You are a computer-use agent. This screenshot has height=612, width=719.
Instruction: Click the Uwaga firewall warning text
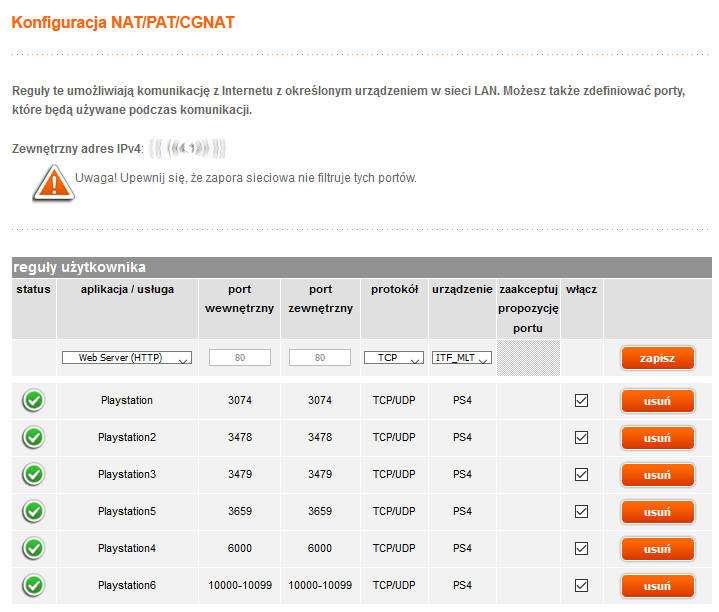coord(246,178)
